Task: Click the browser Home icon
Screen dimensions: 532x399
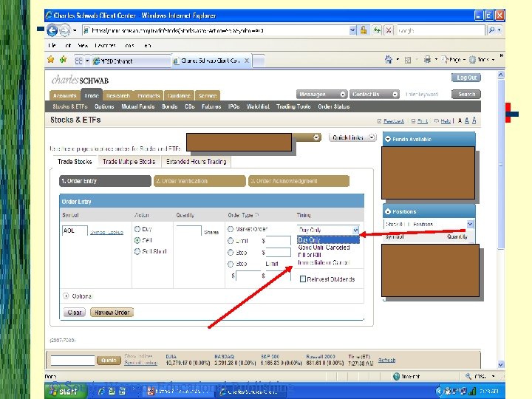Action: tap(389, 60)
